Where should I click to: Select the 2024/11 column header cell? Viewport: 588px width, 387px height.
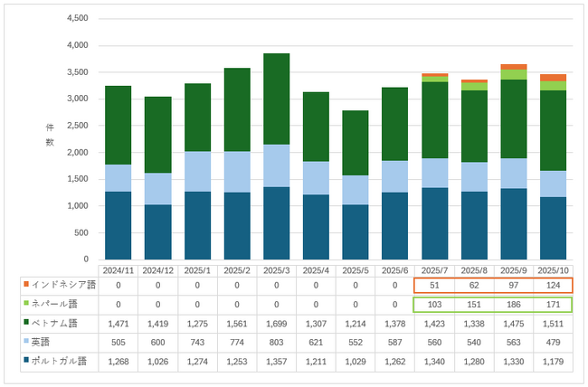pyautogui.click(x=119, y=271)
